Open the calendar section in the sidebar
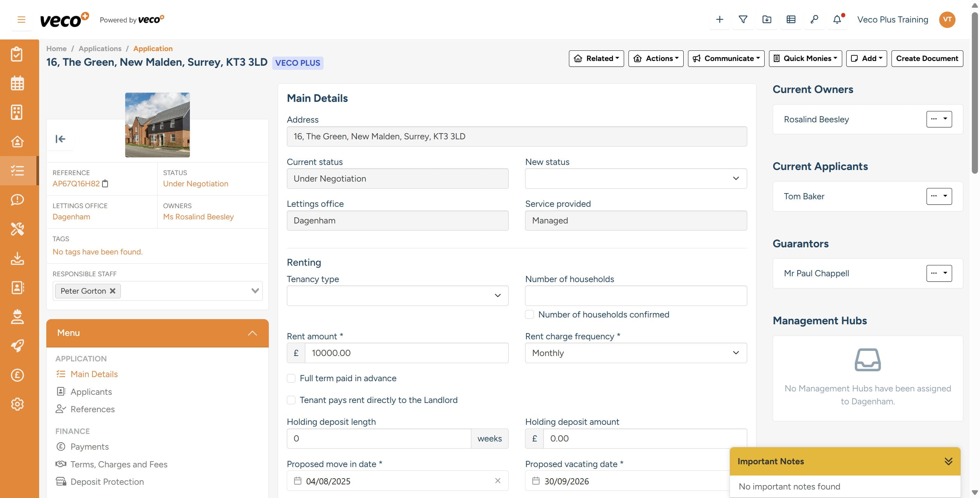The image size is (980, 498). point(17,83)
